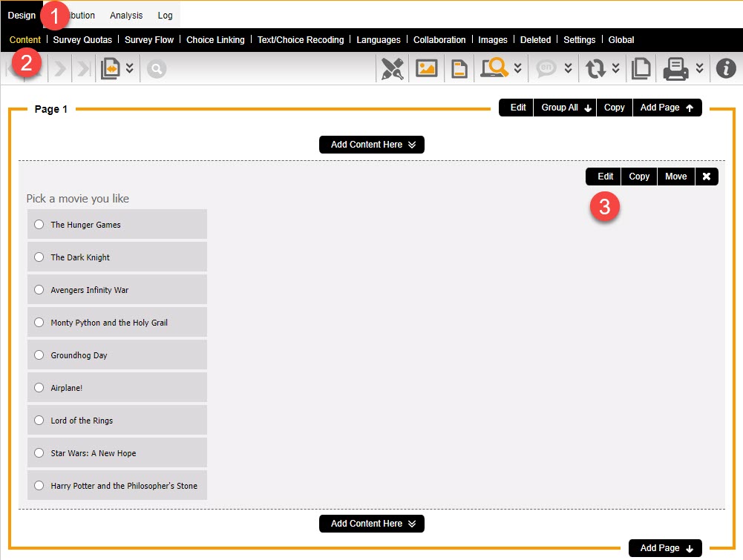Click the Move button for the question
This screenshot has width=743, height=560.
(x=675, y=176)
